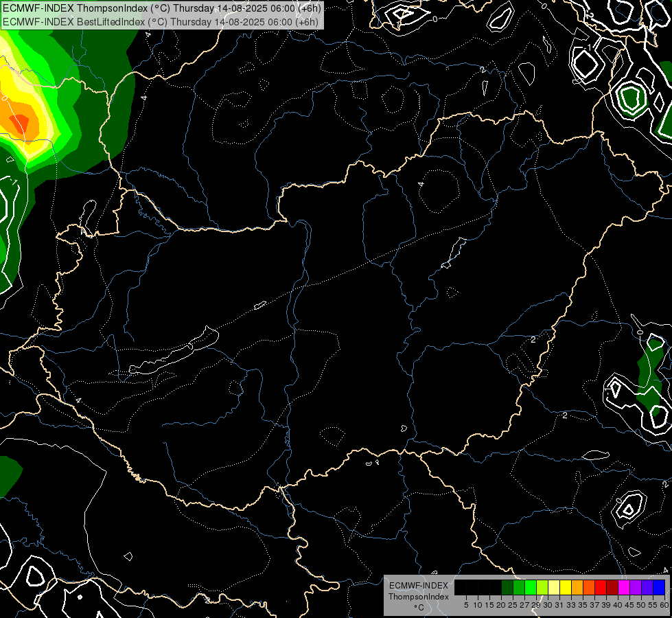This screenshot has height=618, width=672.
Task: Click the ThompsonIndex title line at top
Action: click(161, 8)
